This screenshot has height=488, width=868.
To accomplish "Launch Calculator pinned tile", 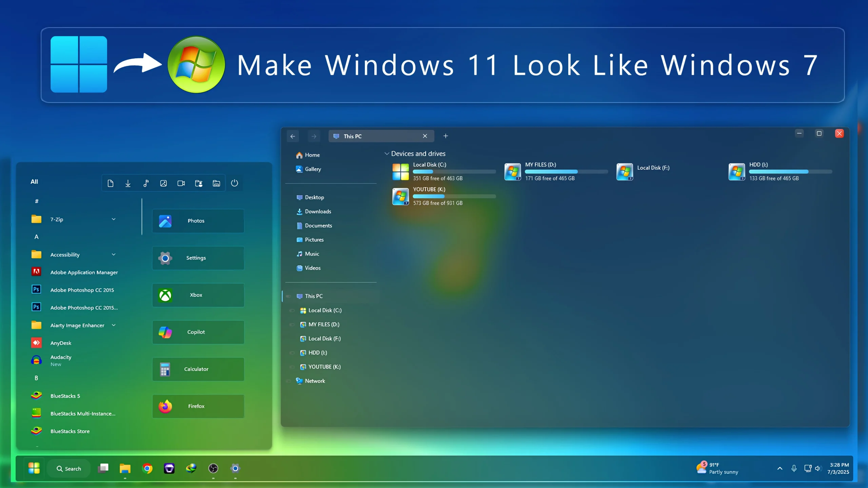I will [x=198, y=369].
